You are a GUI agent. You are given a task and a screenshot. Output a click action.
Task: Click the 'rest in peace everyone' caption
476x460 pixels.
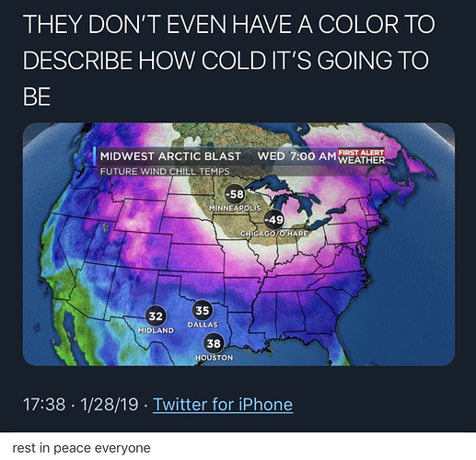[x=81, y=448]
